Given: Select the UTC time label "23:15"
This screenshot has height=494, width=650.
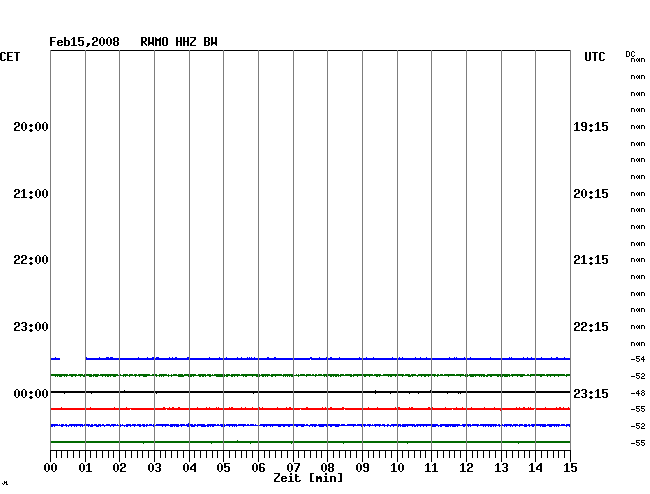Looking at the screenshot, I should pos(591,394).
